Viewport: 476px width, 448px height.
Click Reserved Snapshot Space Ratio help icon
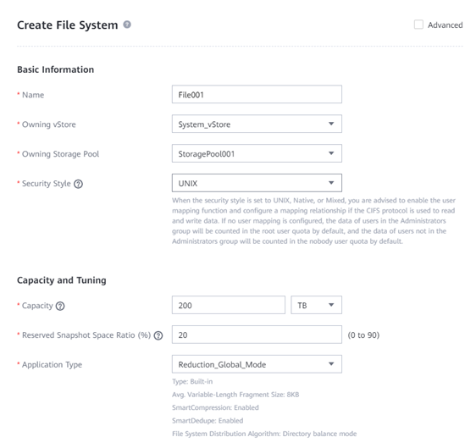coord(158,335)
